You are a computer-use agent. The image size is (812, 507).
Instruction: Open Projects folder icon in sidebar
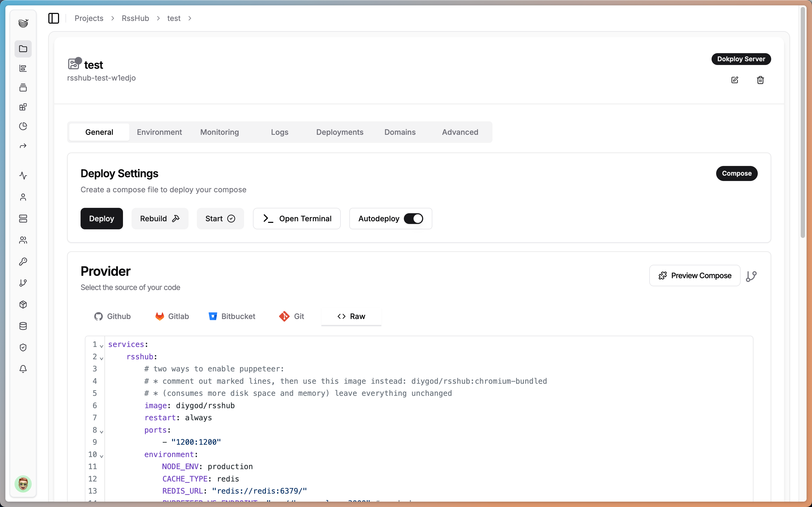23,49
